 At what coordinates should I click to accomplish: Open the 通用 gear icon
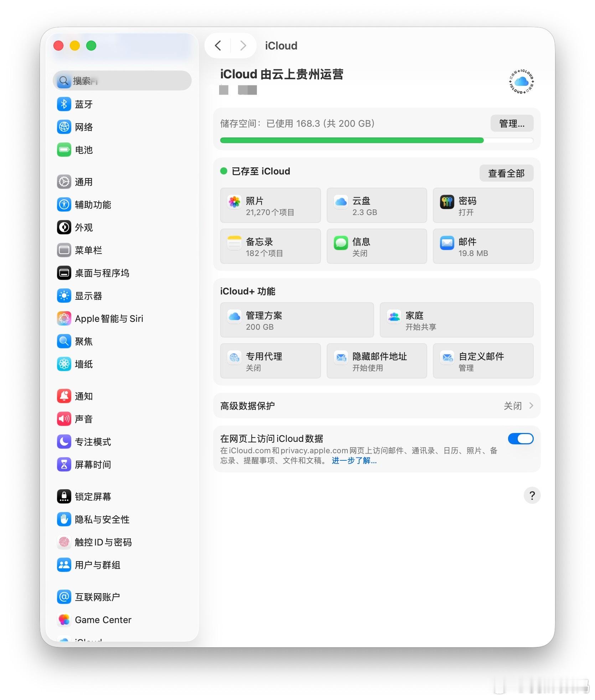[64, 182]
